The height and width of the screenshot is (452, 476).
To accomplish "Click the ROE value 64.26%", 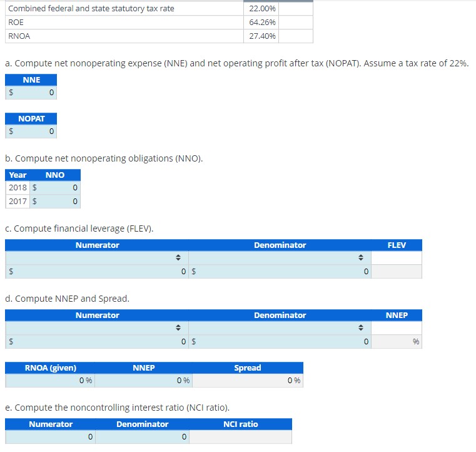I will 262,22.
